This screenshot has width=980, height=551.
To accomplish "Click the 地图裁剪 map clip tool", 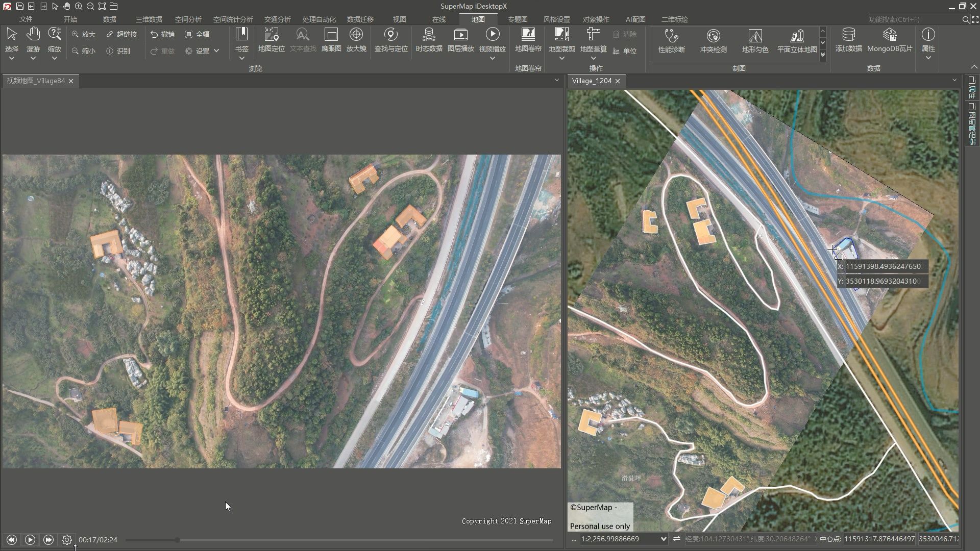I will pyautogui.click(x=562, y=40).
